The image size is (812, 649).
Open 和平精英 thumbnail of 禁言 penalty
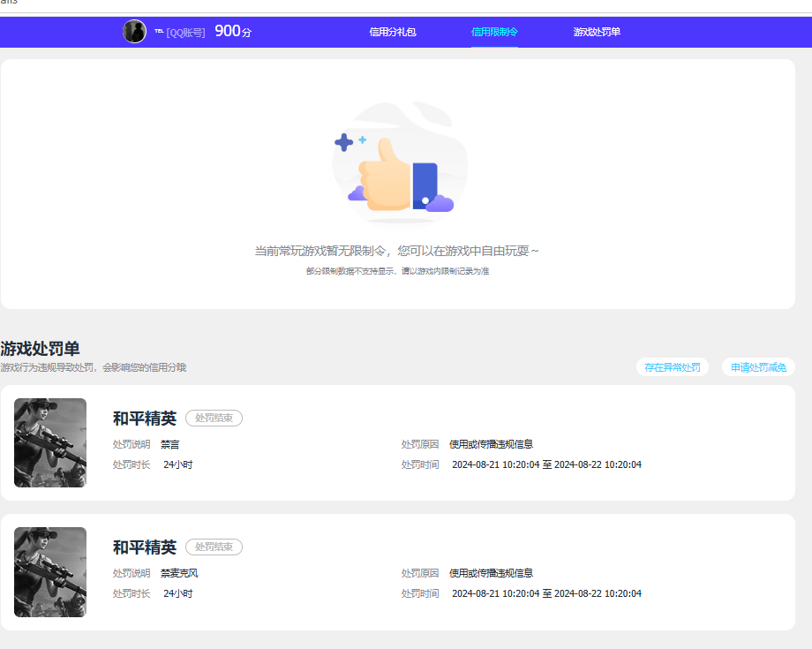click(x=50, y=443)
